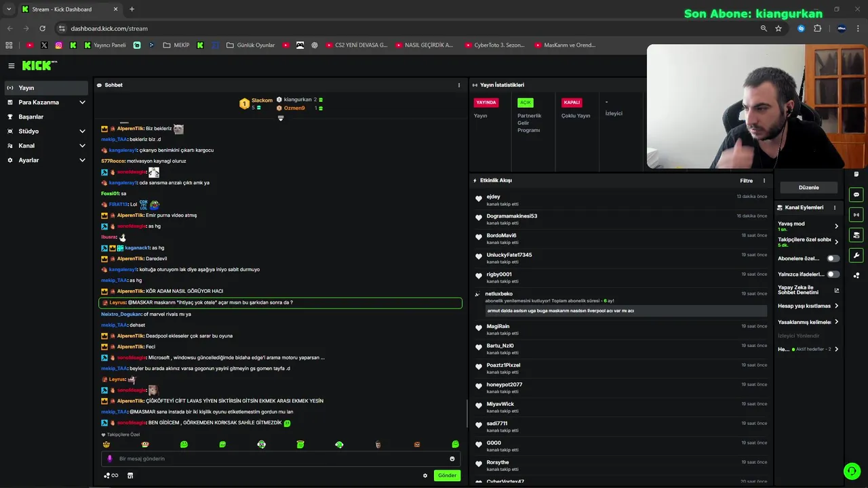Click the Filtre button in activity feed
868x488 pixels.
click(746, 181)
